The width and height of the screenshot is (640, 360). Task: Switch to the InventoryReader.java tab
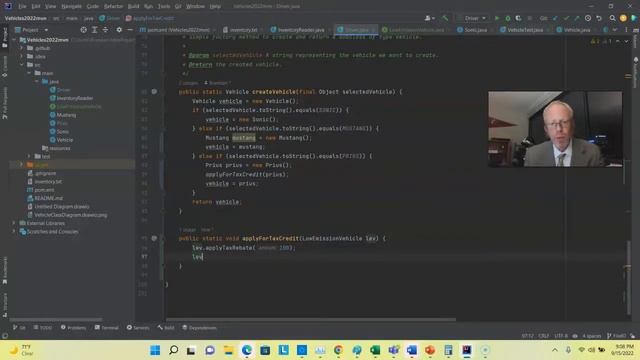pos(298,30)
